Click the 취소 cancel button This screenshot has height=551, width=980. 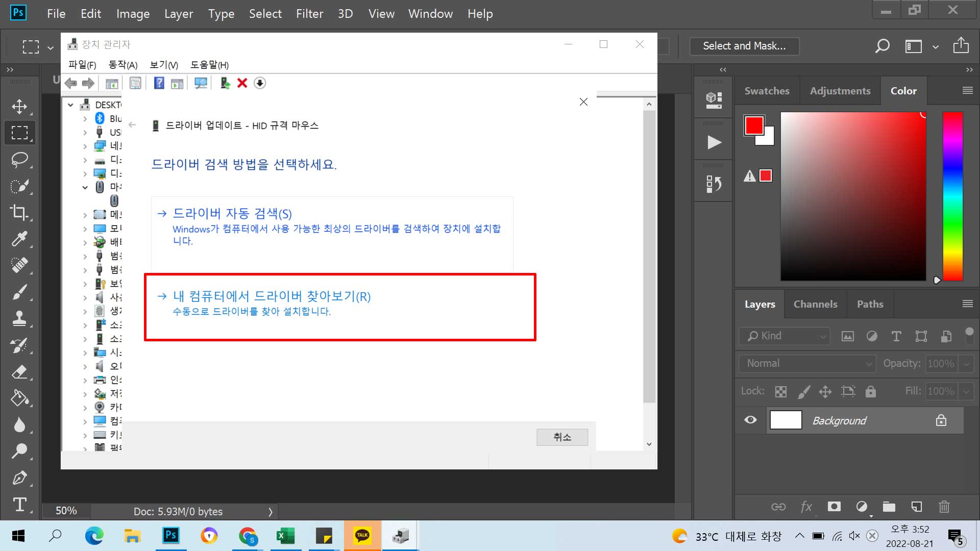562,437
